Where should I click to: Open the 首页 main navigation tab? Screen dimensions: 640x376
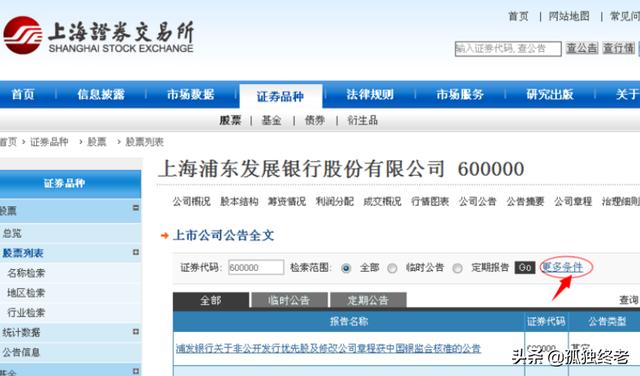click(x=23, y=95)
